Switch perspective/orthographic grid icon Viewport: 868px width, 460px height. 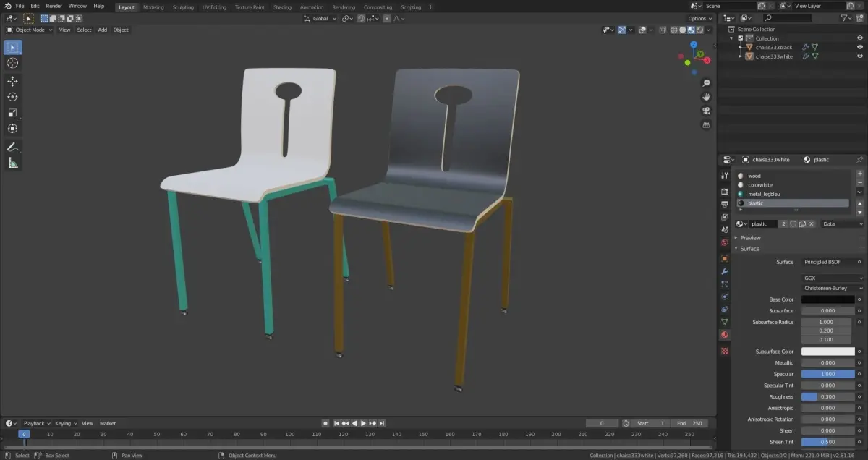[x=706, y=124]
